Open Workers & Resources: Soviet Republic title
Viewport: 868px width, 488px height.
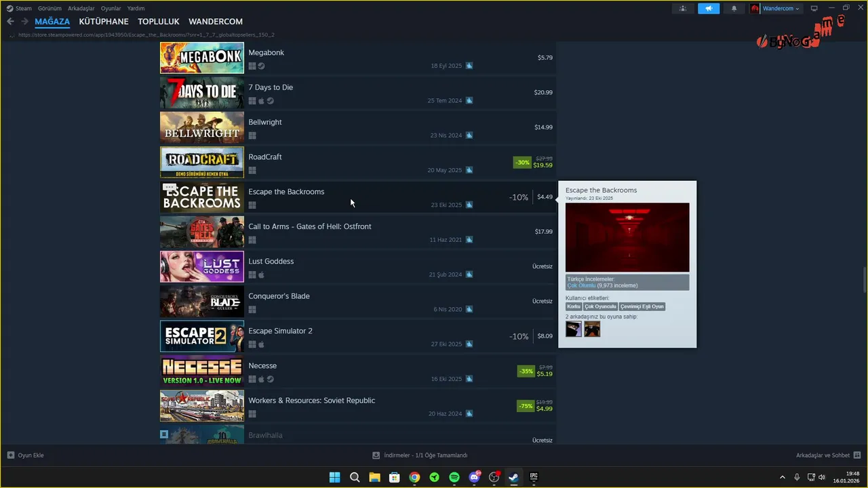click(x=312, y=401)
